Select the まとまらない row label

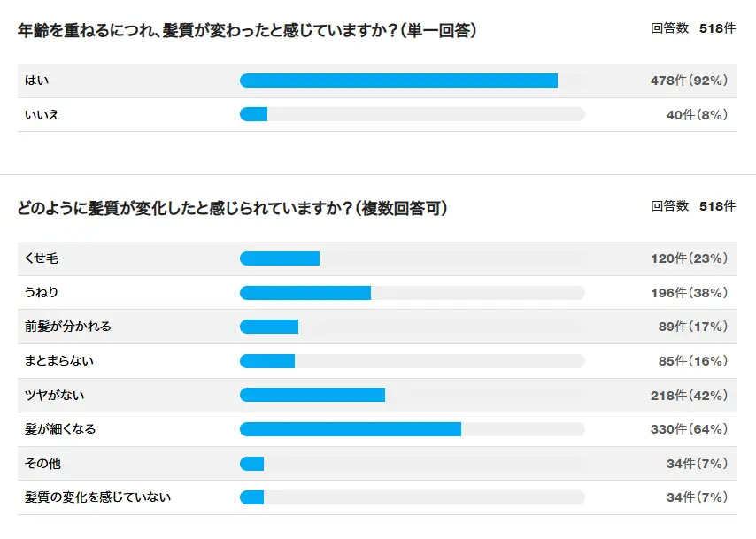point(59,361)
